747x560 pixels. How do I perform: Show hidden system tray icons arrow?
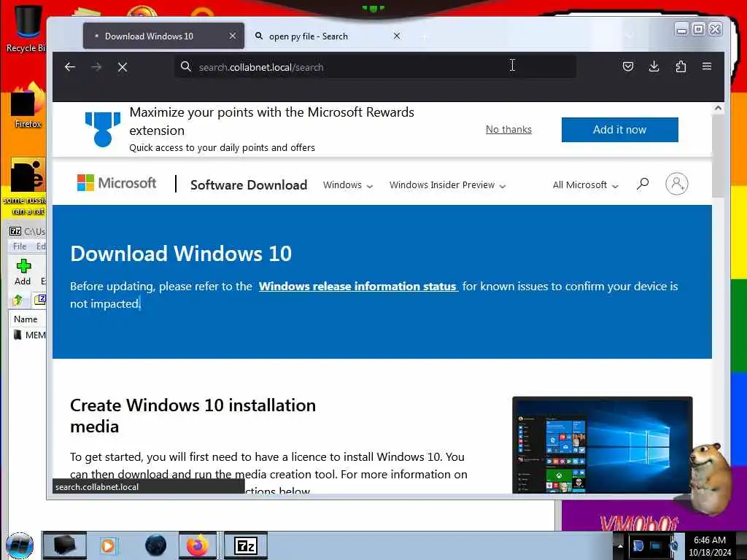620,545
